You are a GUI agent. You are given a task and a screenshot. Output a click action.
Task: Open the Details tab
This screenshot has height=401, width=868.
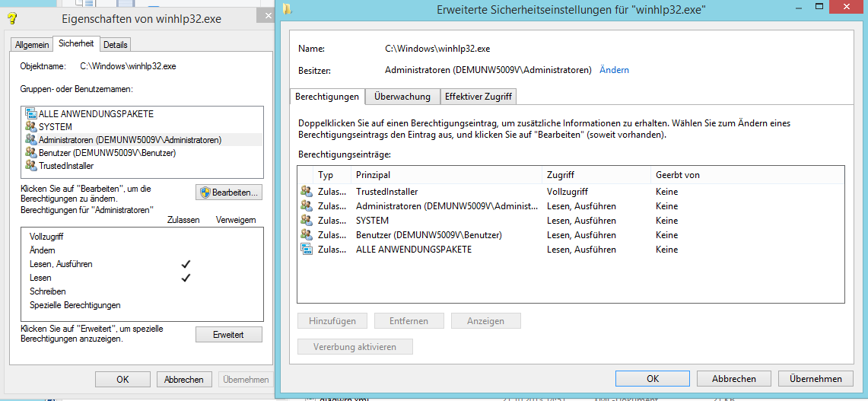click(116, 45)
